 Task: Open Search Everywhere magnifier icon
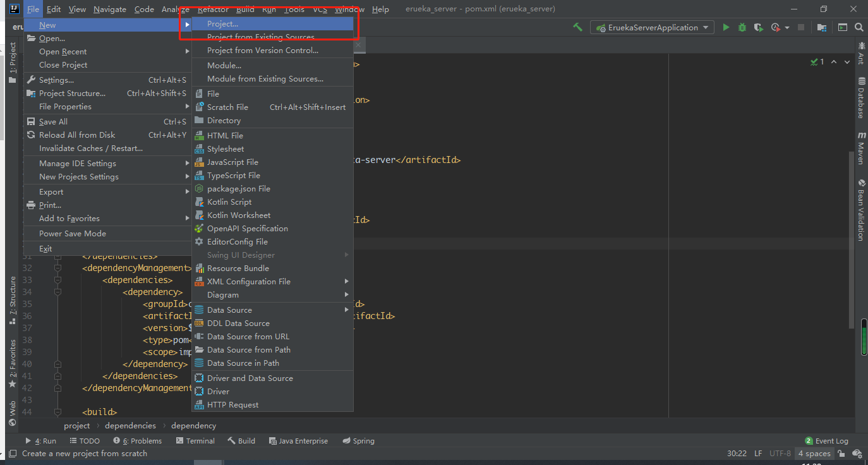[x=859, y=27]
